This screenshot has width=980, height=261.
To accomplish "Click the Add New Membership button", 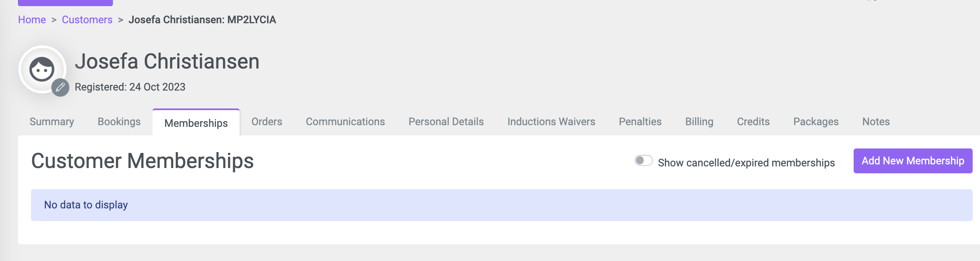I will [x=913, y=161].
